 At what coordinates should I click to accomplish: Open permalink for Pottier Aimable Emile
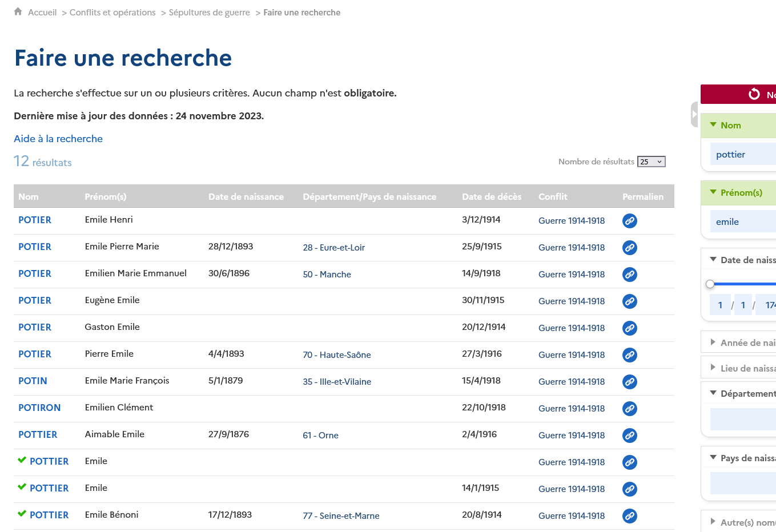629,436
